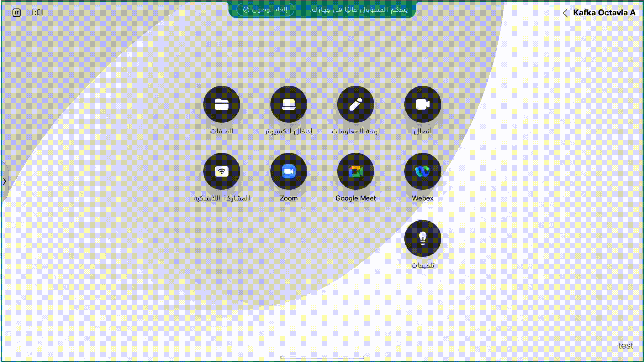Image resolution: width=644 pixels, height=362 pixels.
Task: Click the clock time display
Action: [36, 12]
